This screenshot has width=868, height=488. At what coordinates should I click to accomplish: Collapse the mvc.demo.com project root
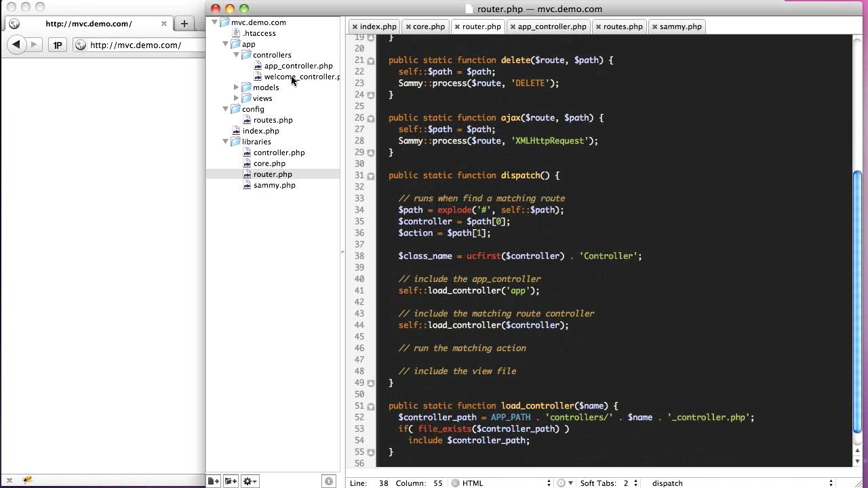pos(215,22)
